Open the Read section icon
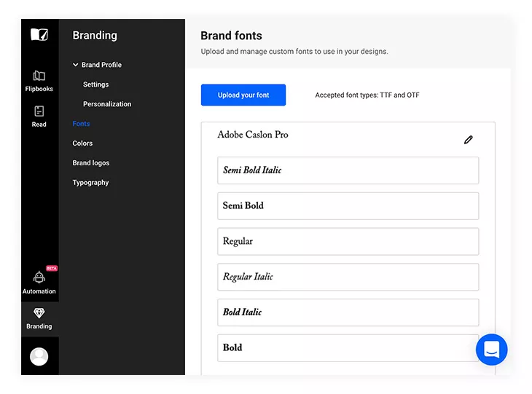 click(39, 111)
